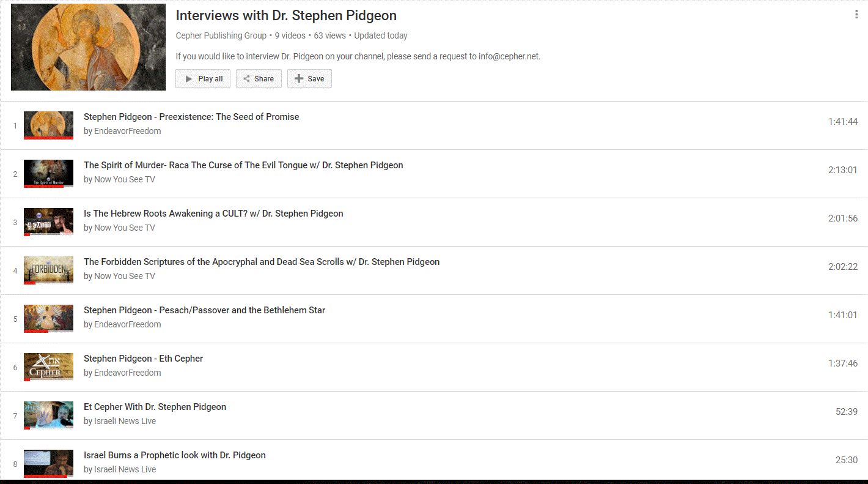Click the plus icon to save playlist
The image size is (868, 484).
click(298, 78)
